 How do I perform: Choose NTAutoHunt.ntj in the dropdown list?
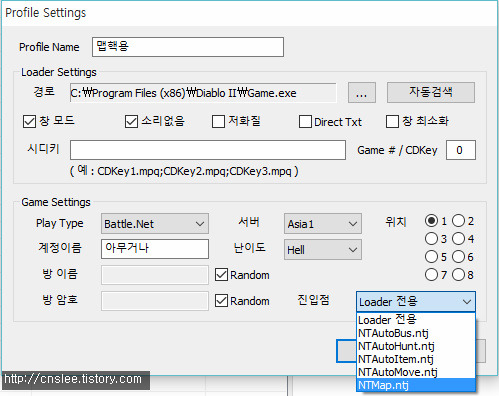[x=416, y=346]
